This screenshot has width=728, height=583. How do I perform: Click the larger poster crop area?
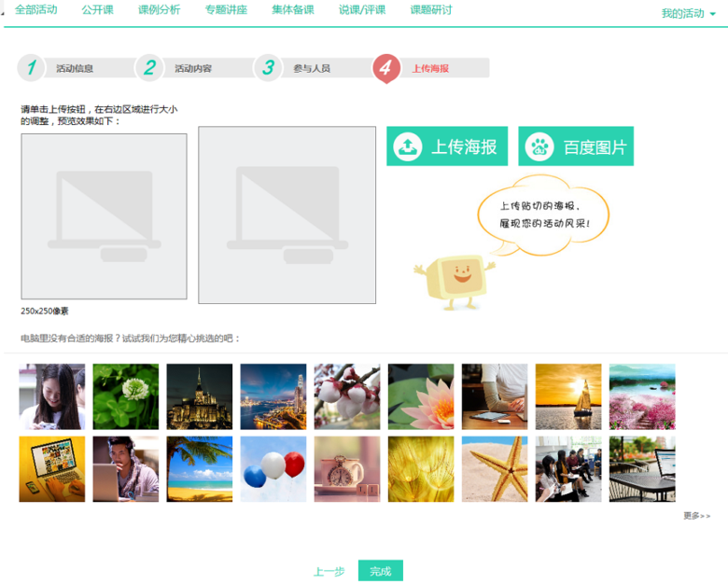click(287, 215)
